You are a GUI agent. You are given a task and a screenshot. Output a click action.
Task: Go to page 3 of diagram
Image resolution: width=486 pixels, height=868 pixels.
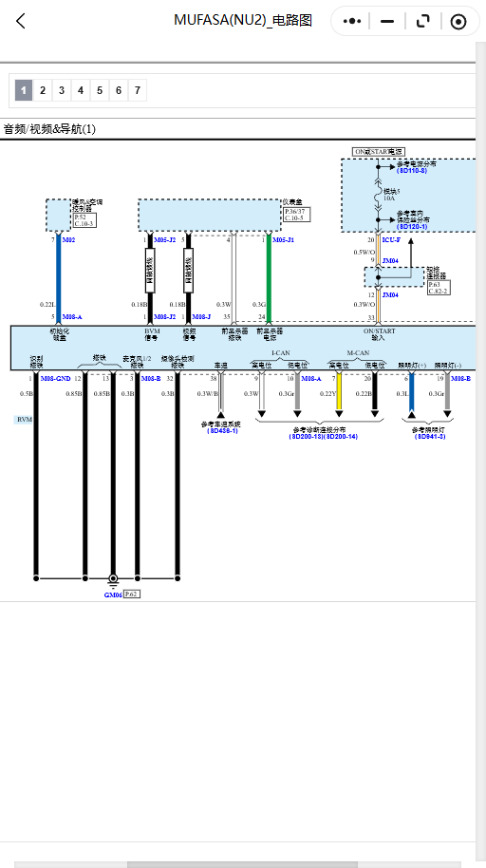tap(62, 90)
